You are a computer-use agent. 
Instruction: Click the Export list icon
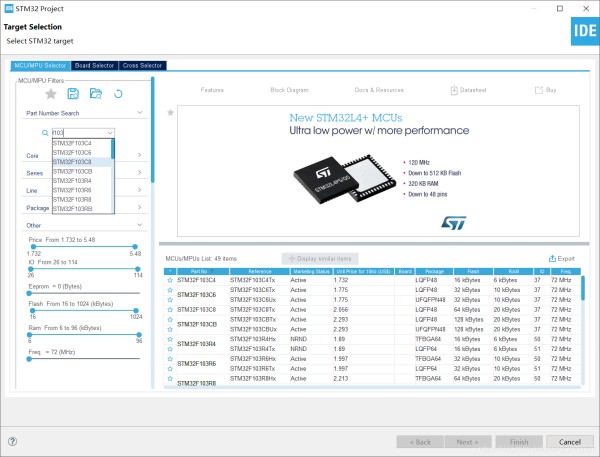(552, 258)
